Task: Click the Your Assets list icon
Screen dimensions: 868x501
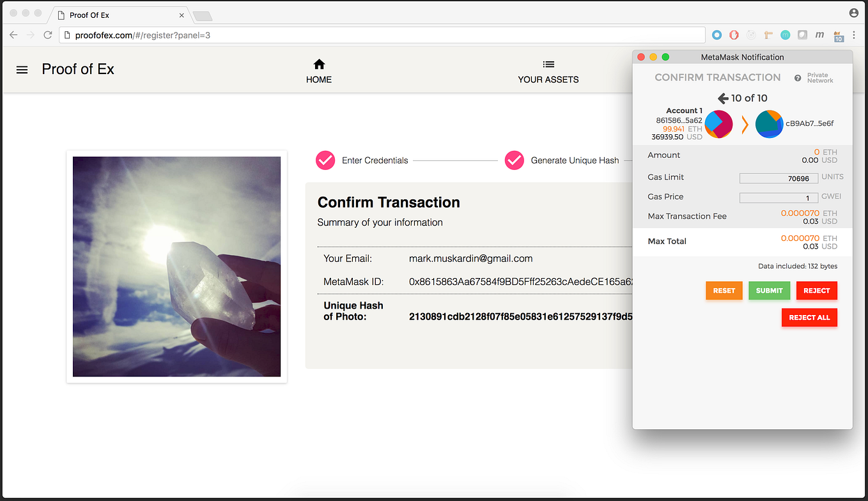Action: pyautogui.click(x=548, y=64)
